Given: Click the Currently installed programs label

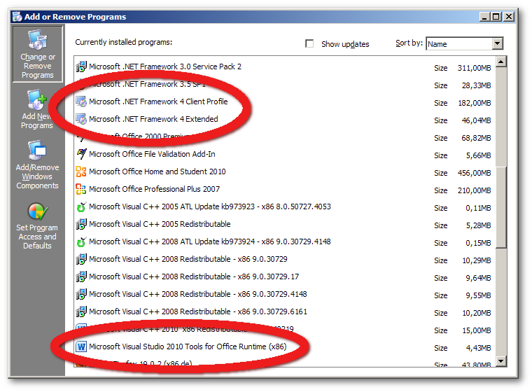Looking at the screenshot, I should click(x=123, y=42).
